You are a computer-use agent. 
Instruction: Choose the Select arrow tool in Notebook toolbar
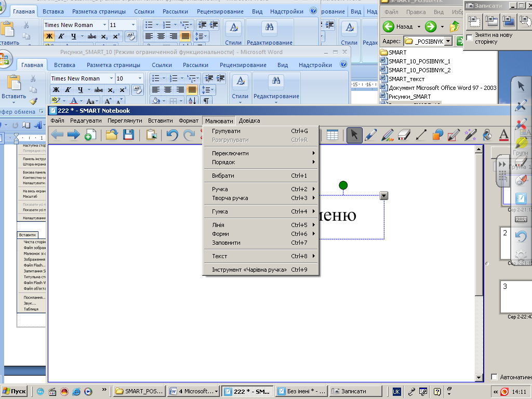[x=354, y=135]
